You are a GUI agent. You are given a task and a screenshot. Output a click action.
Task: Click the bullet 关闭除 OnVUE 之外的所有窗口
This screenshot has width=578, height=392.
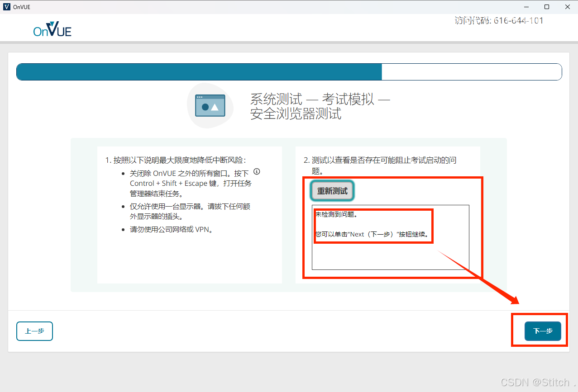pyautogui.click(x=190, y=183)
